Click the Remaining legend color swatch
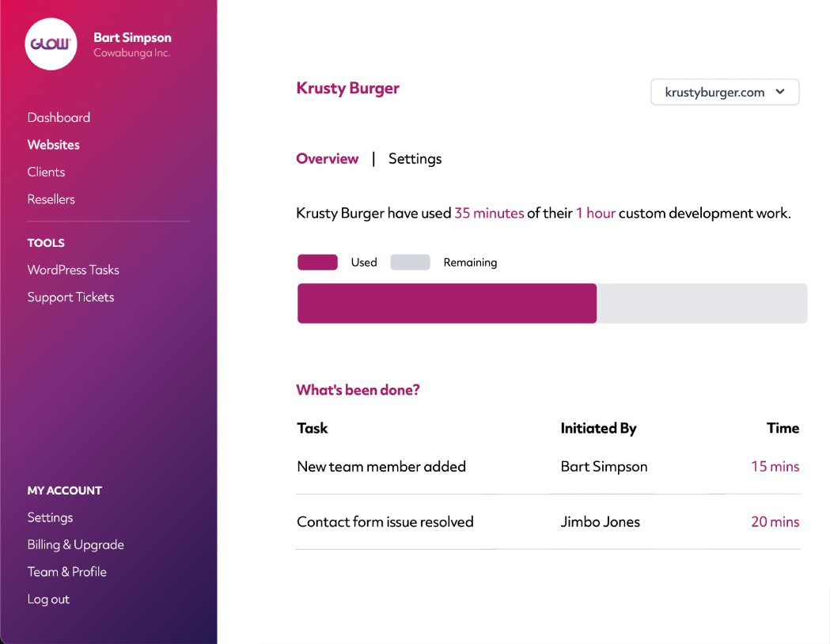 pos(410,263)
